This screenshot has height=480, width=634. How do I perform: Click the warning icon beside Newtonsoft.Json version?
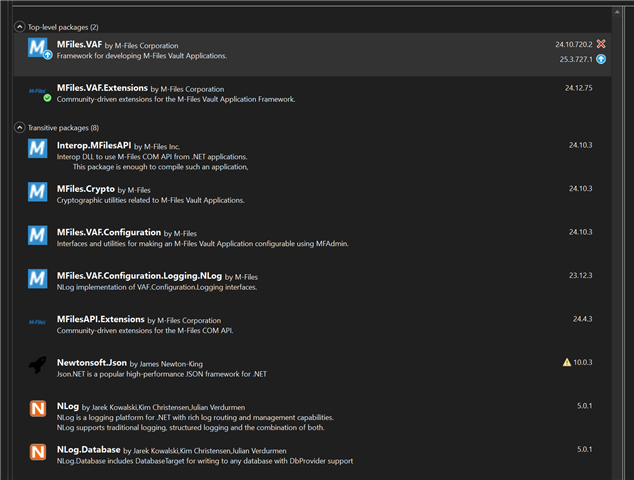click(x=567, y=362)
